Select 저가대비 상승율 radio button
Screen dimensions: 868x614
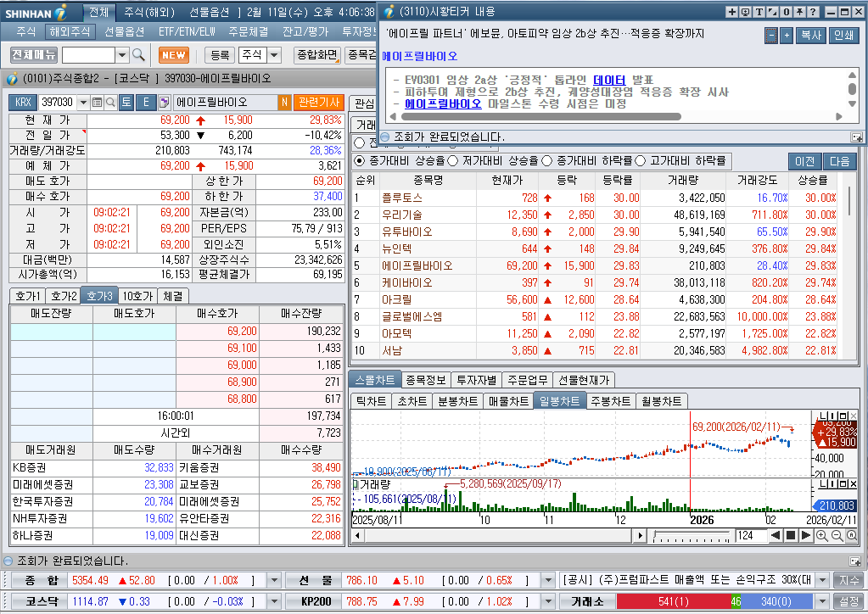click(x=452, y=161)
